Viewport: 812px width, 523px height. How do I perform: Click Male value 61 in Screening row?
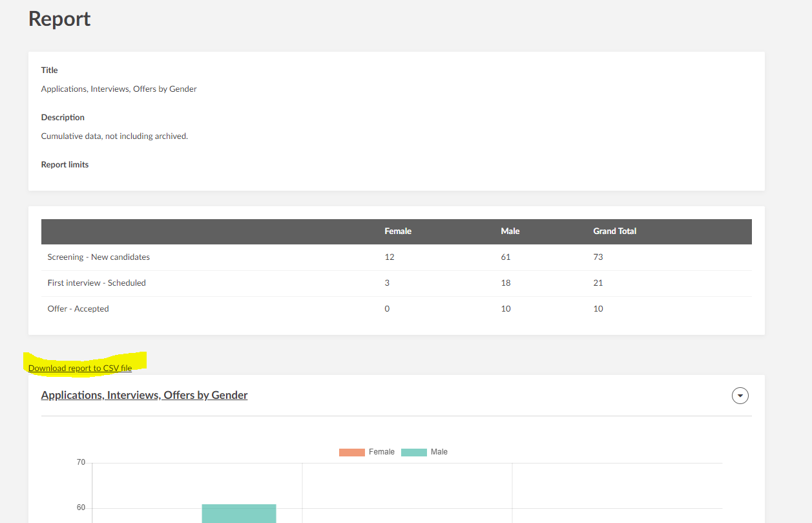(505, 257)
